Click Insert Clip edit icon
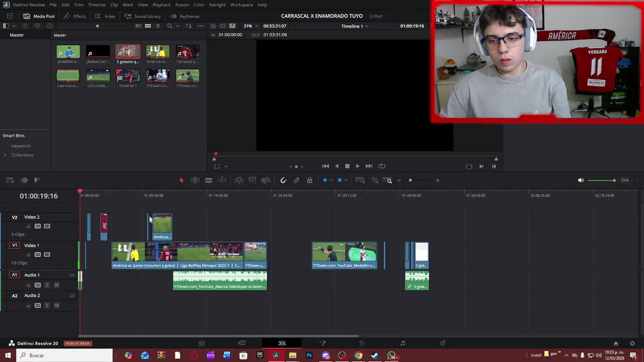644x362 pixels. [x=239, y=180]
